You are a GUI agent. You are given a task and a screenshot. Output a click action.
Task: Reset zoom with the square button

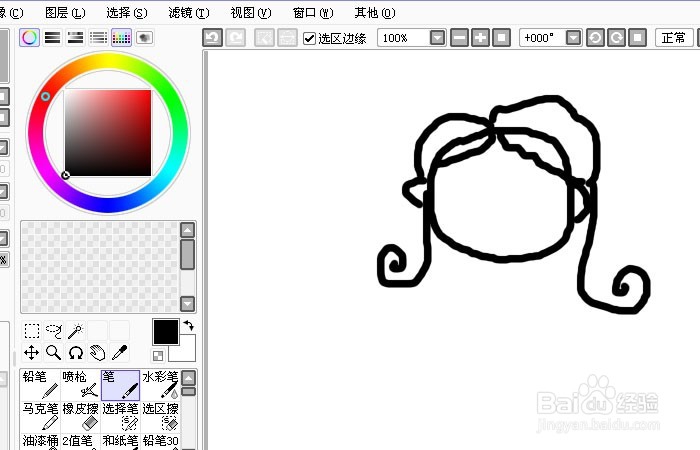point(501,38)
